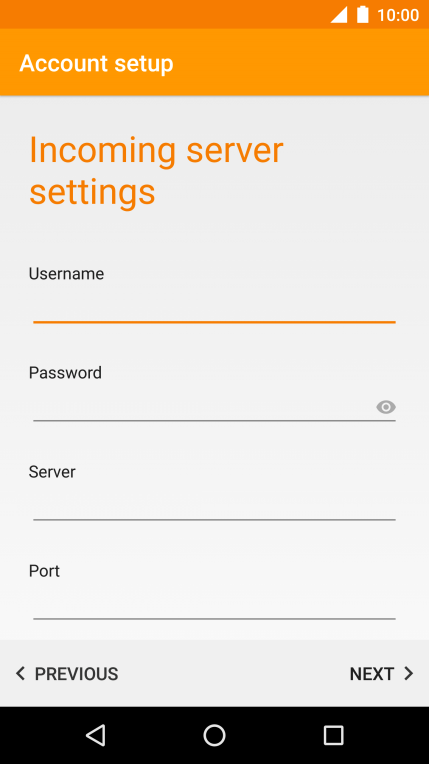Focus the Password input field
Viewport: 429px width, 764px height.
[202, 407]
